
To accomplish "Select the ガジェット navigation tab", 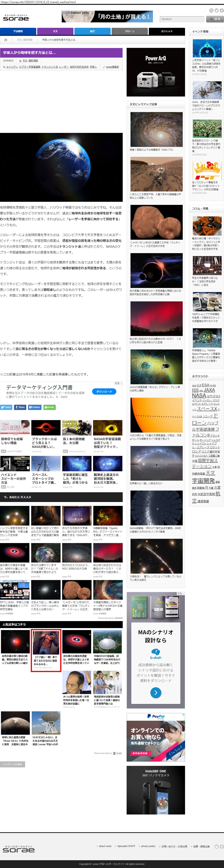I will [x=167, y=31].
